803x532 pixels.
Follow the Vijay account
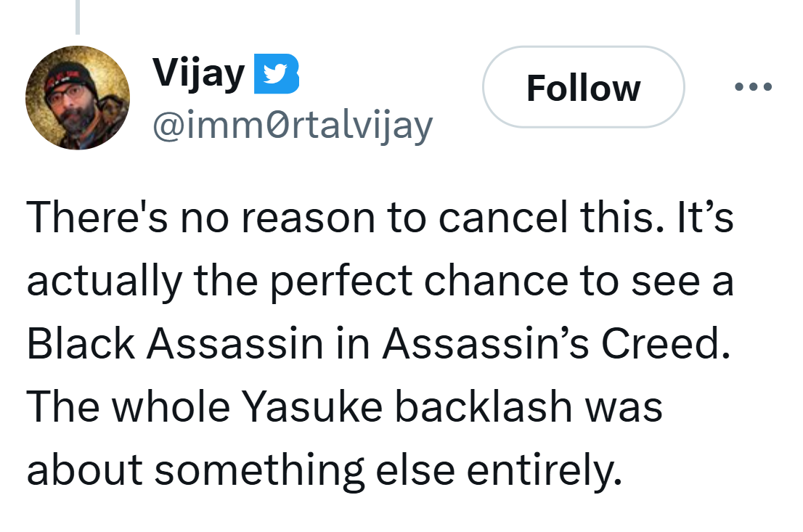(x=583, y=88)
